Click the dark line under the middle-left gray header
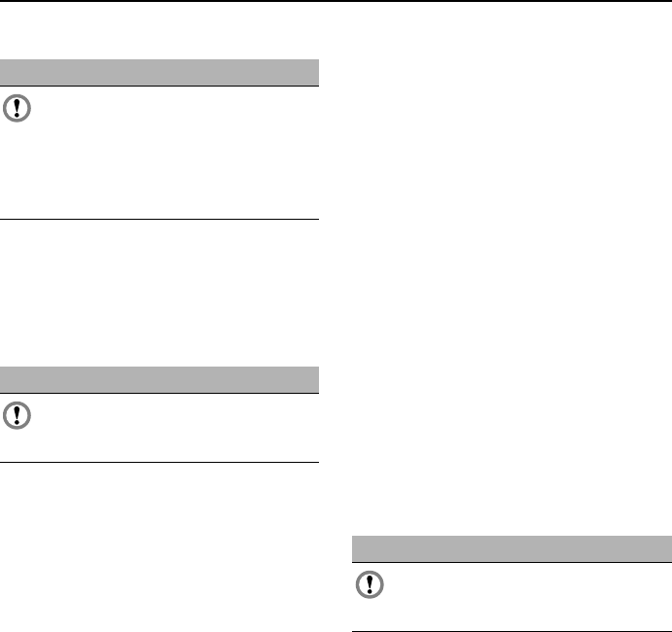Viewport: 672px width, 632px height. pos(159,393)
